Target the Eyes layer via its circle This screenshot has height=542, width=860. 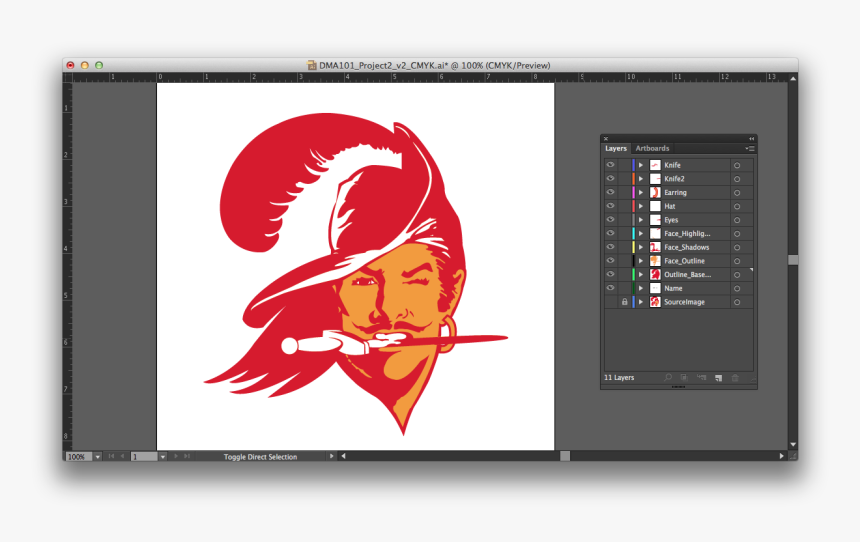tap(737, 220)
